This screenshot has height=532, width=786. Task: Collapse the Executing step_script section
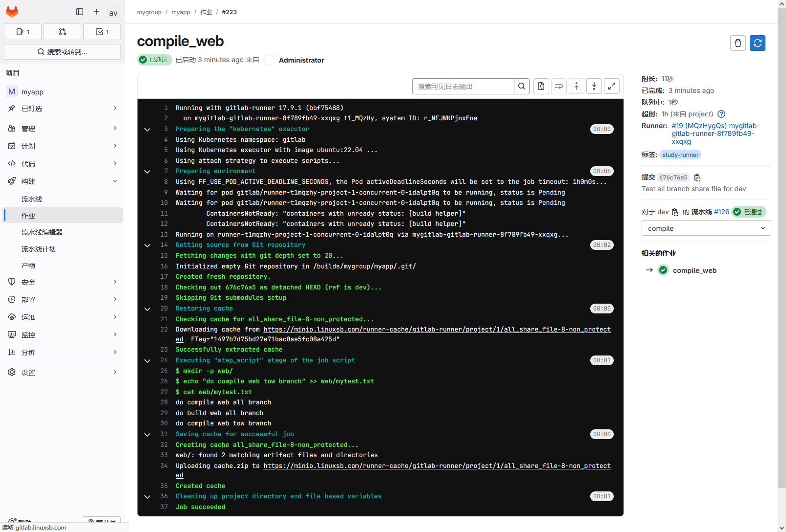[147, 360]
